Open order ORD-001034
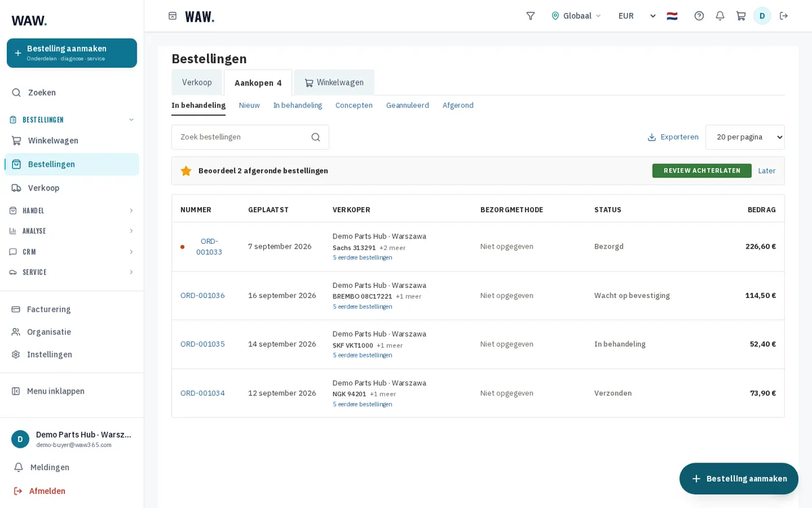The image size is (812, 508). pyautogui.click(x=202, y=393)
